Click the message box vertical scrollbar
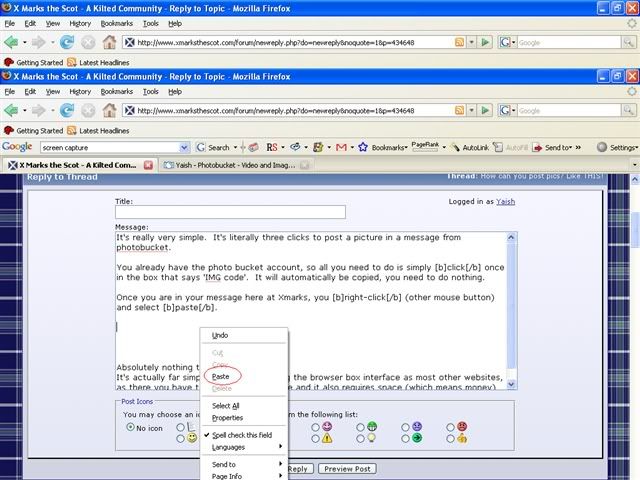 pos(510,300)
